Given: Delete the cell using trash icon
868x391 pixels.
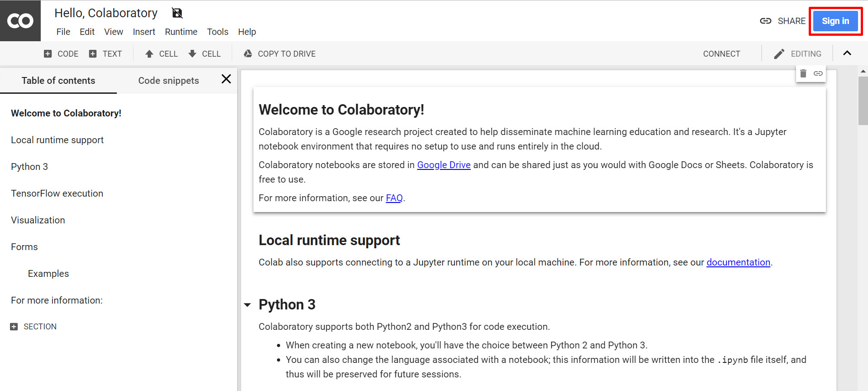Looking at the screenshot, I should (803, 73).
